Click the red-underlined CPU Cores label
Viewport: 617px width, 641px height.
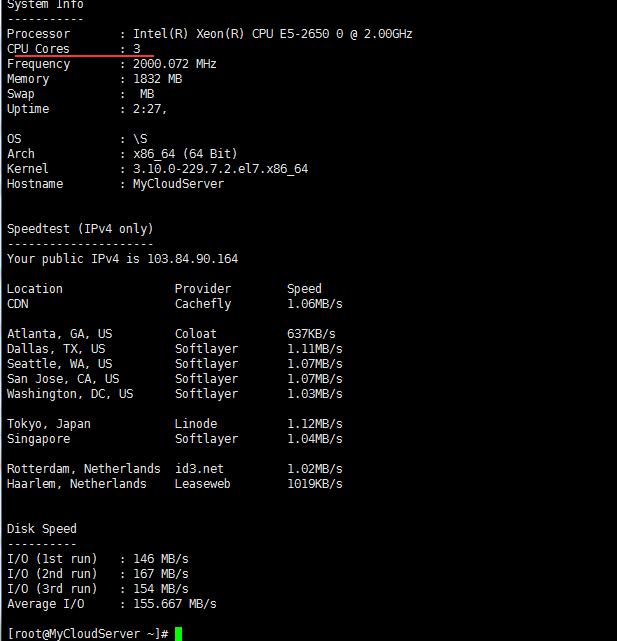click(x=39, y=49)
